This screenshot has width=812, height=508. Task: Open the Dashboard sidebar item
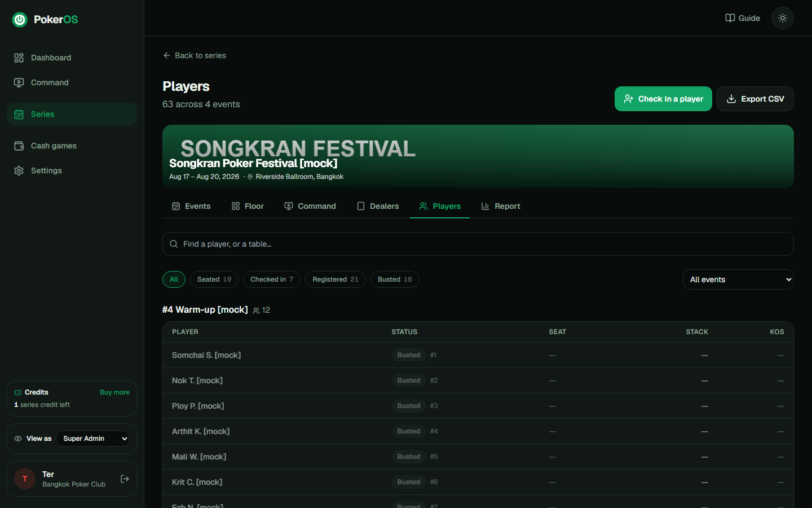point(72,58)
